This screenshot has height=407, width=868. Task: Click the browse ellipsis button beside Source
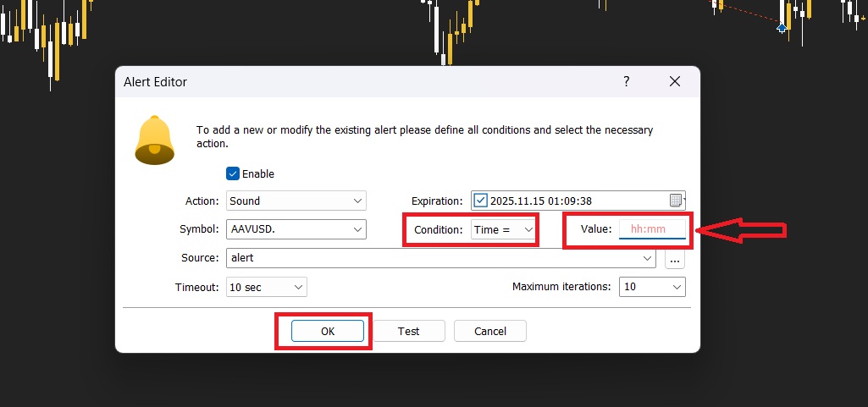[x=675, y=258]
